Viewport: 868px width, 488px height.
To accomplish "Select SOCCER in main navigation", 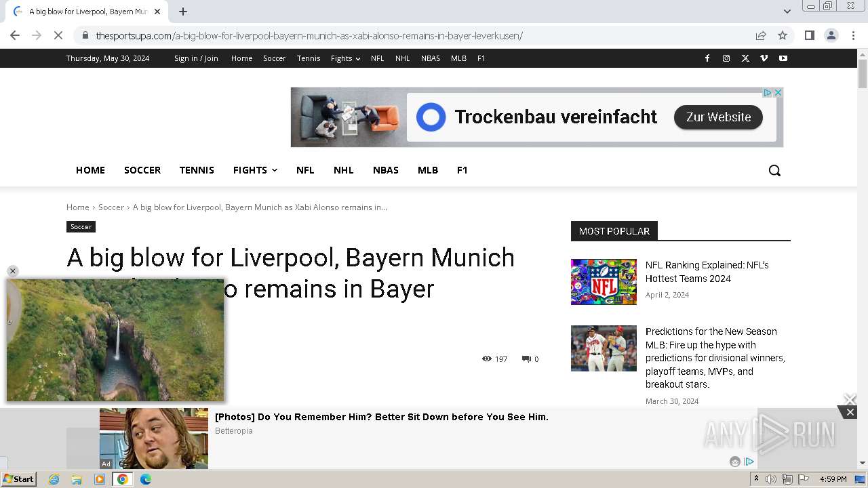I will pyautogui.click(x=142, y=170).
